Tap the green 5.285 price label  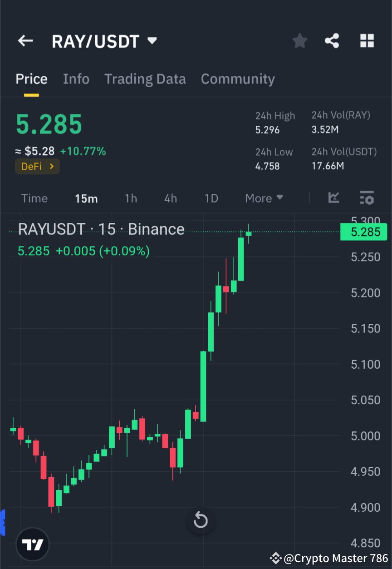coord(363,232)
